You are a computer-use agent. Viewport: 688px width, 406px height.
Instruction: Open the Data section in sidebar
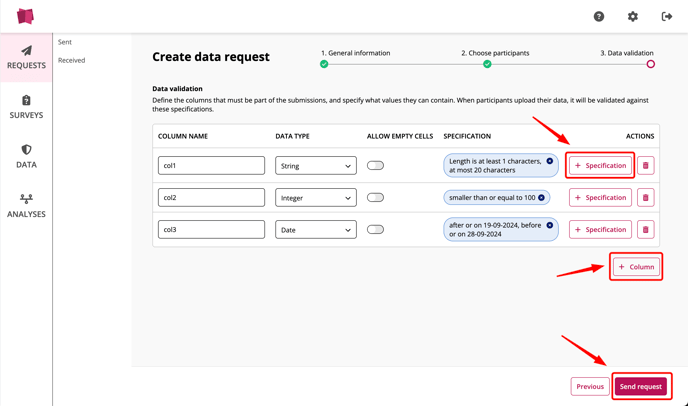(x=26, y=157)
